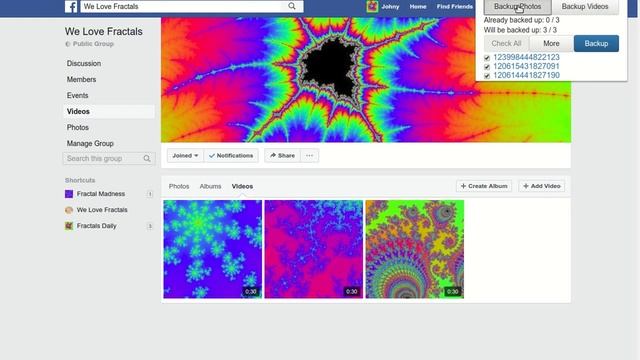This screenshot has height=360, width=640.
Task: Toggle checkbox for 120614441827190
Action: (x=487, y=76)
